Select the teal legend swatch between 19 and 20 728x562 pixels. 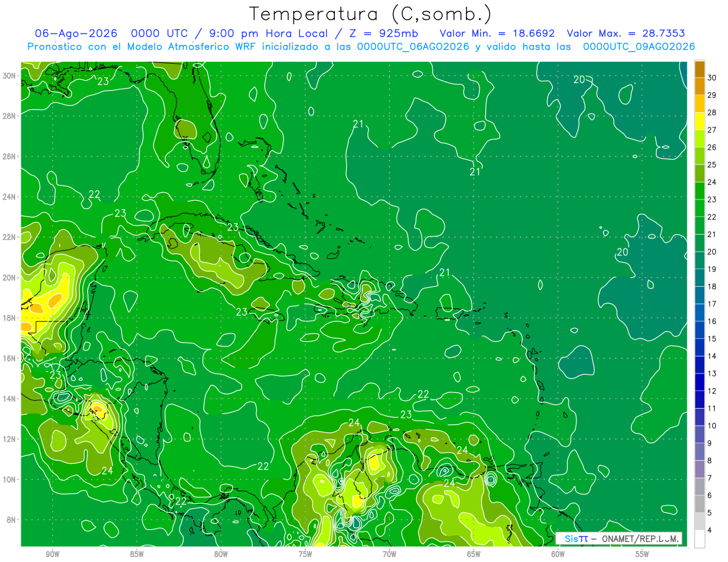(699, 260)
